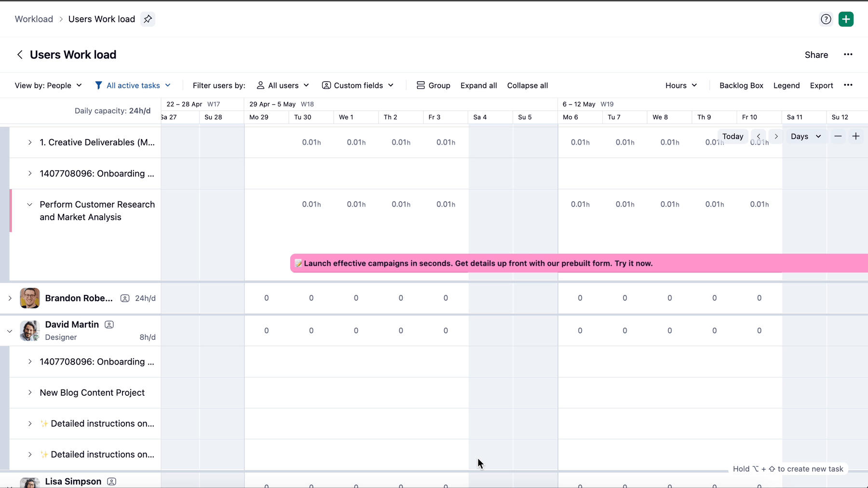Click David Martin's 0 value on Fr 3
Viewport: 868px width, 488px height.
446,331
